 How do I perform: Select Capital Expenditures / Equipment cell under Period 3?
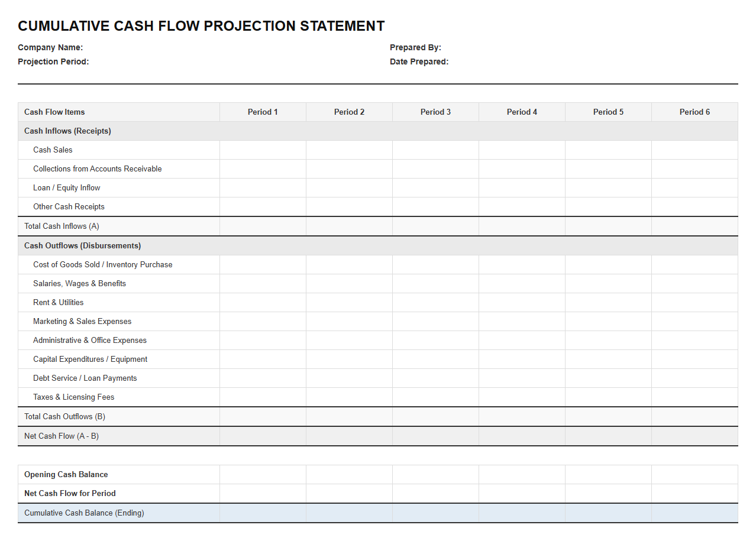pos(435,359)
